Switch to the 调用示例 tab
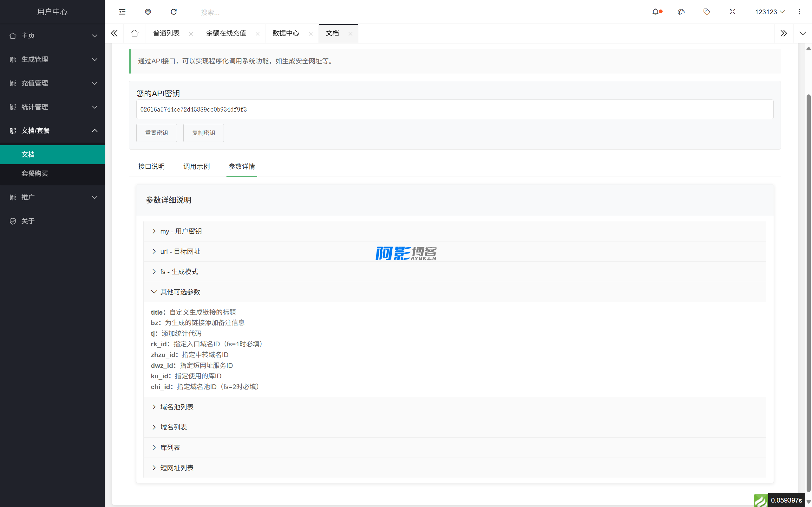 click(196, 166)
